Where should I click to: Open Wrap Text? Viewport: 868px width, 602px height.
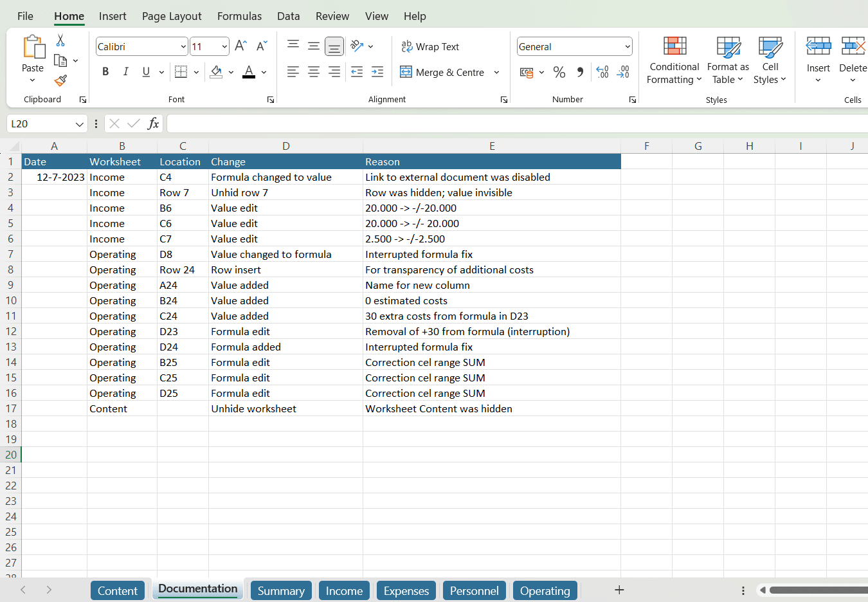click(430, 46)
